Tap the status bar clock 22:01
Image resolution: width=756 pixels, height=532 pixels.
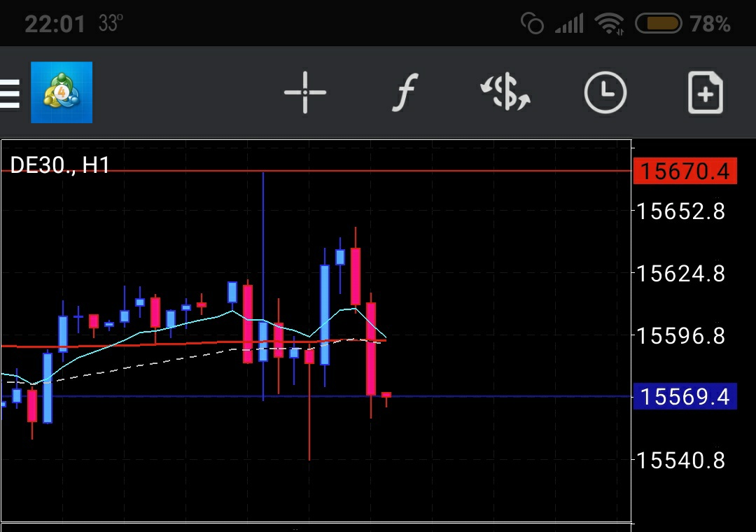pyautogui.click(x=55, y=24)
